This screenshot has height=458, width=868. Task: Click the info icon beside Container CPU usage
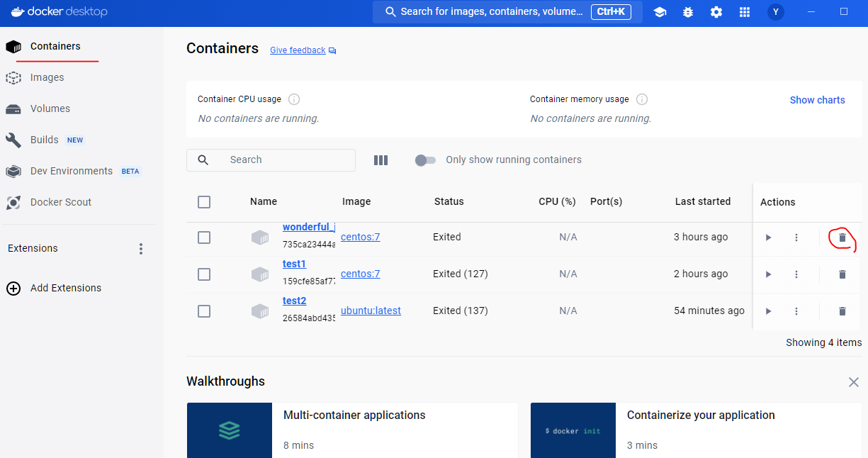click(x=294, y=99)
